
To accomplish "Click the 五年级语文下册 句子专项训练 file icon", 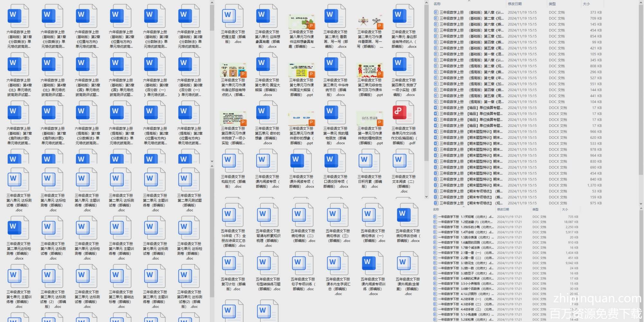I will 303,263.
